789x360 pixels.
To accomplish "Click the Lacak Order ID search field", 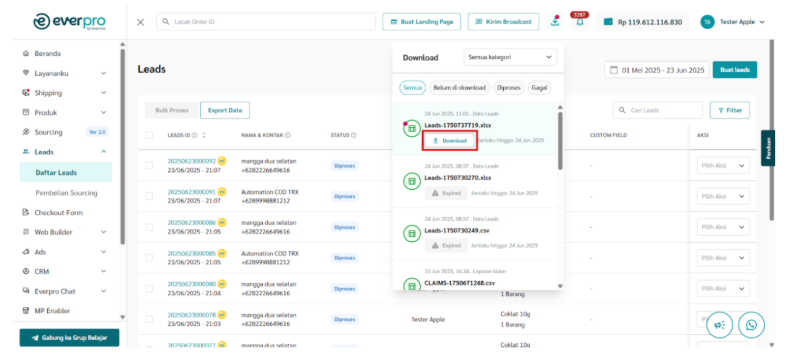I will (266, 22).
